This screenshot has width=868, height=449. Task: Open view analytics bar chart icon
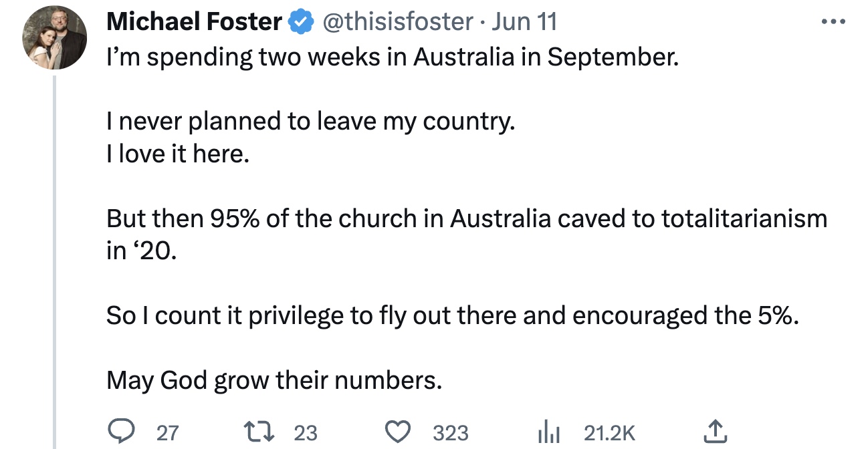point(548,432)
